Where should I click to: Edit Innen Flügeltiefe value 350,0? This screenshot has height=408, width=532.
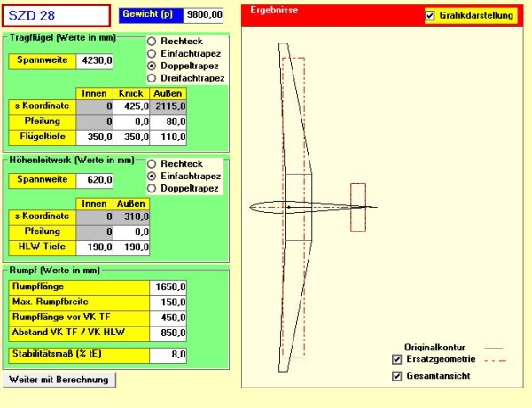tap(95, 137)
